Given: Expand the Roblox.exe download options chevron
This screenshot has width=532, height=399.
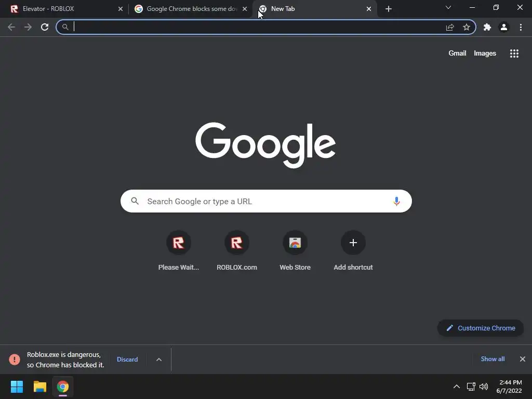Looking at the screenshot, I should tap(159, 360).
